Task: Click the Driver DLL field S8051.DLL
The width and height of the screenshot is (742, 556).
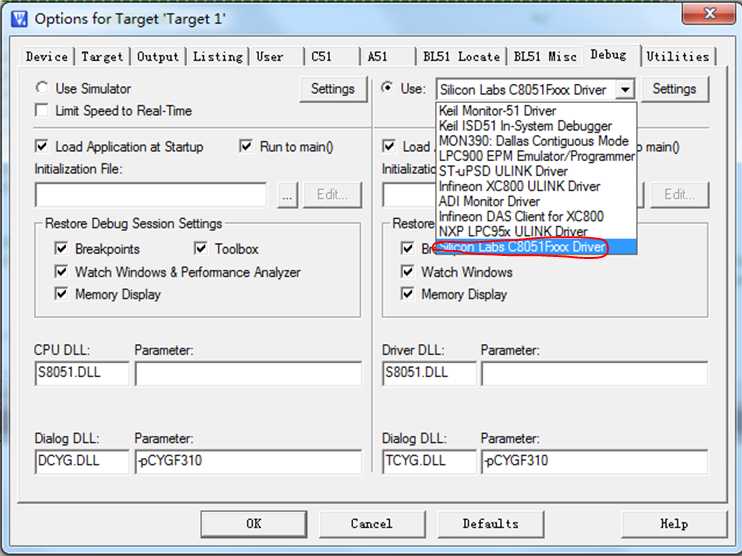Action: tap(429, 373)
